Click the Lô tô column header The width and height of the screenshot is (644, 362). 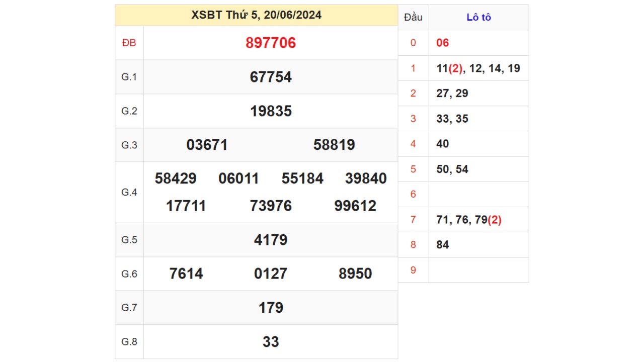478,17
